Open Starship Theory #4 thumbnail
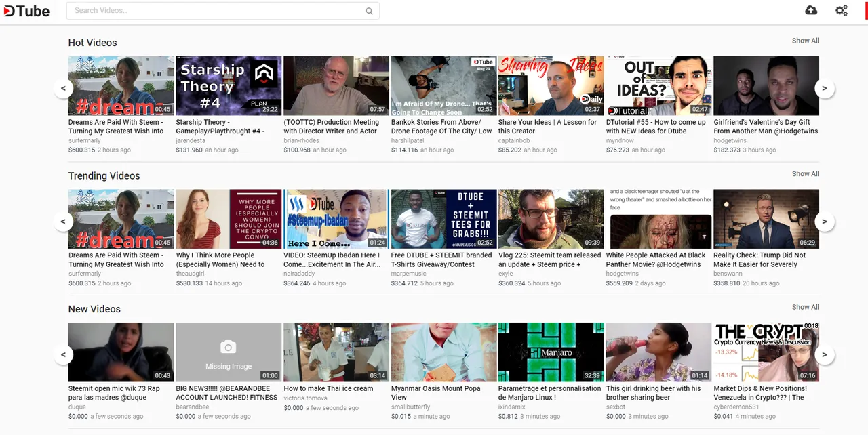The height and width of the screenshot is (435, 868). (229, 86)
